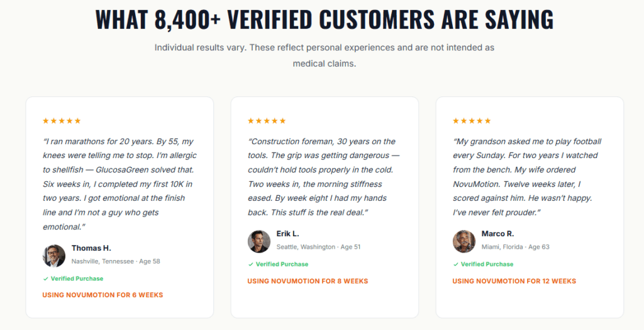Screen dimensions: 644x330
Task: Click the Verified Purchase checkmark under Marco R.
Action: (x=455, y=264)
